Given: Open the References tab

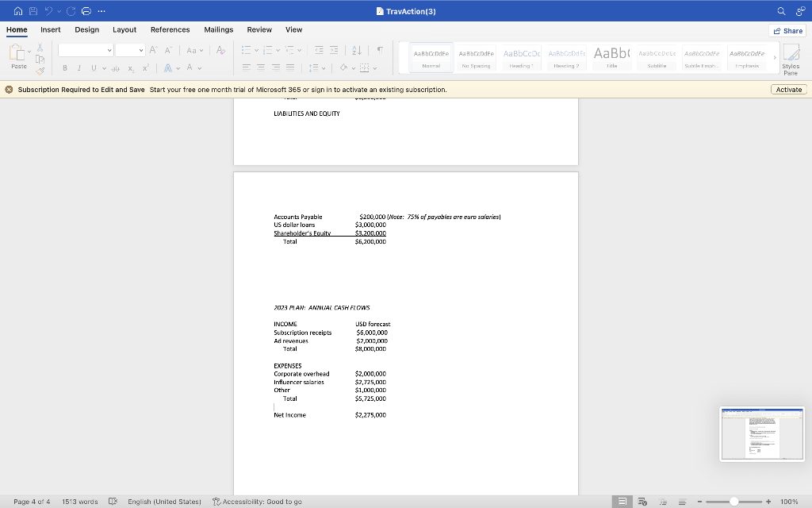Looking at the screenshot, I should pos(170,29).
